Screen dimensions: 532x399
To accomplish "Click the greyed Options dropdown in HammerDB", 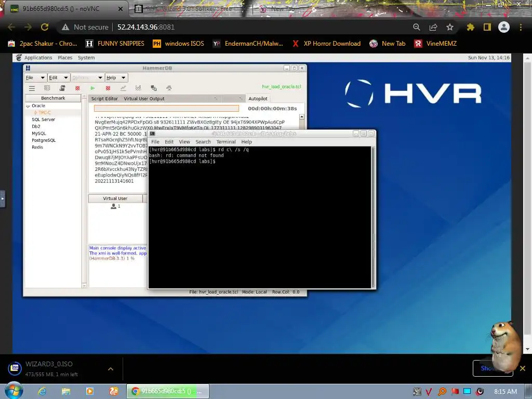I will (87, 78).
